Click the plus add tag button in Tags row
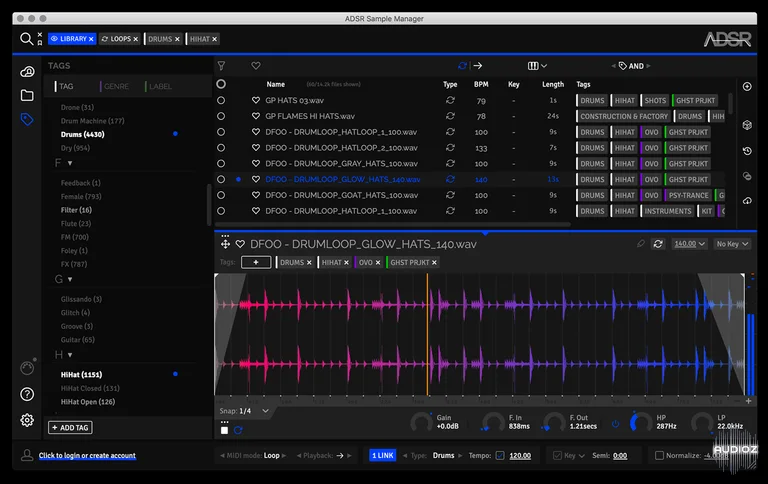Screen dimensions: 768x484 click(x=256, y=263)
